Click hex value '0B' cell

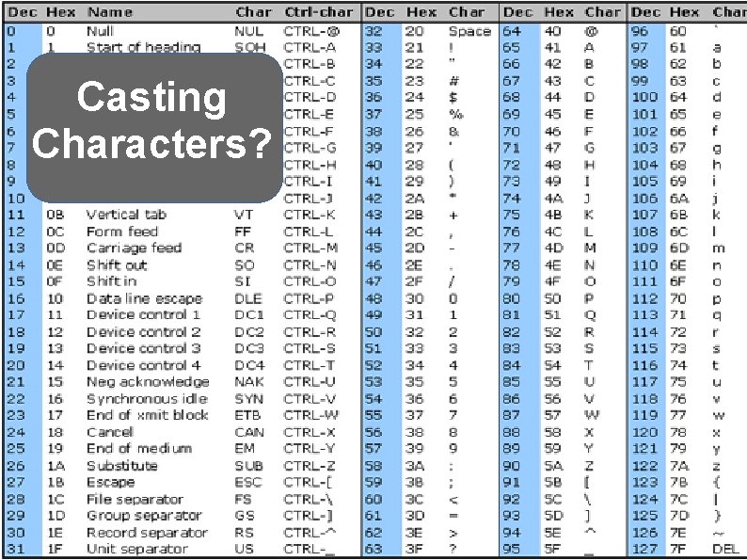point(56,215)
